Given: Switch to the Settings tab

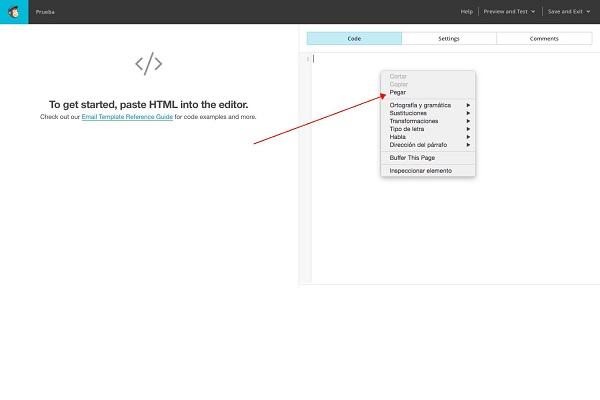Looking at the screenshot, I should click(x=449, y=38).
